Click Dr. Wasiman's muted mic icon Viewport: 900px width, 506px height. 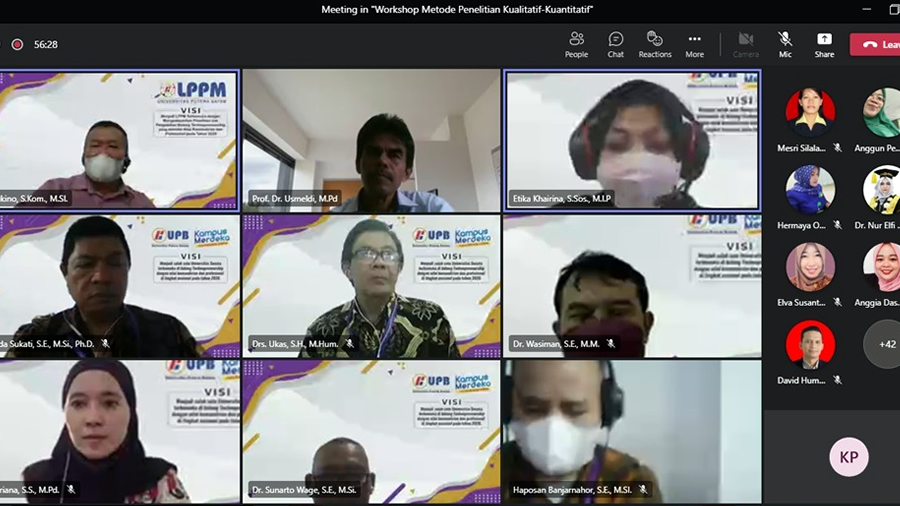(x=610, y=344)
